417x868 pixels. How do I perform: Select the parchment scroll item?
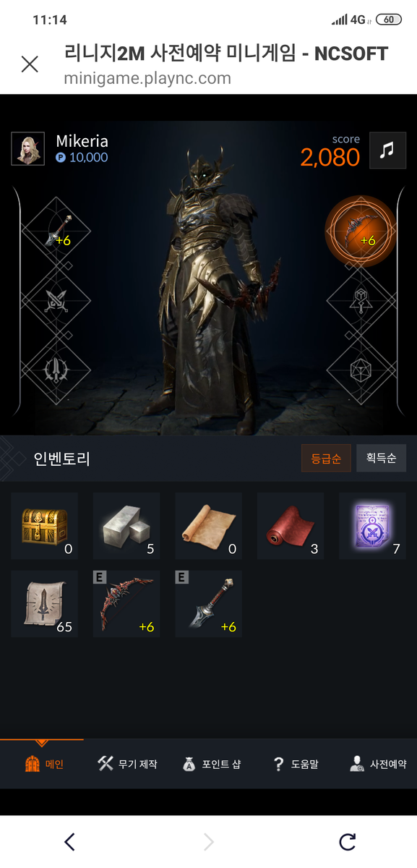[208, 526]
